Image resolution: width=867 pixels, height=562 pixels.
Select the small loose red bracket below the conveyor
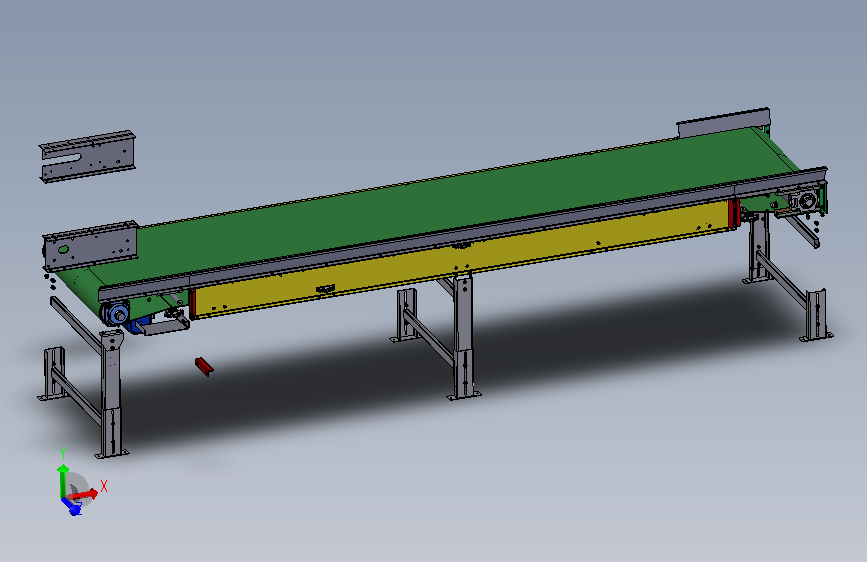point(204,366)
